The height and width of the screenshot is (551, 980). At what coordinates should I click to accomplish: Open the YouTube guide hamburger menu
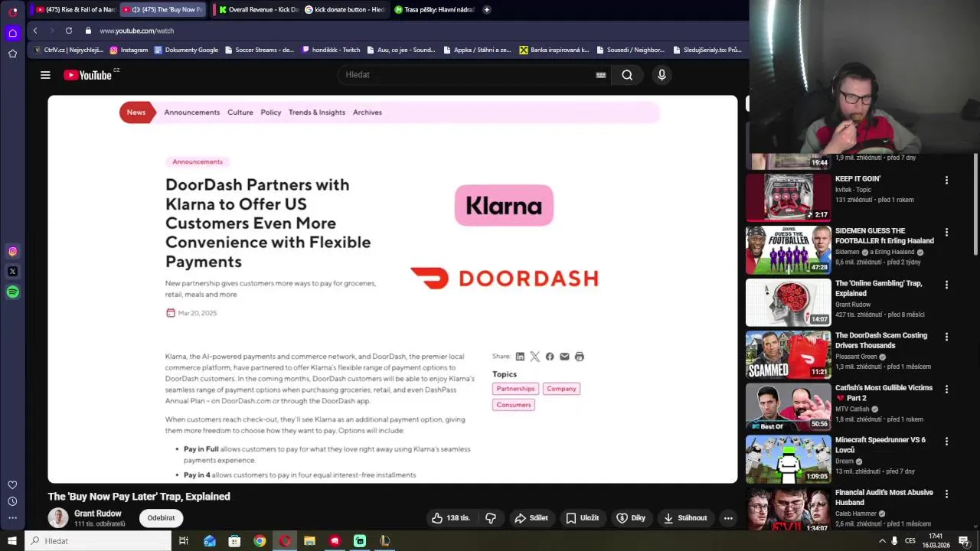click(x=45, y=75)
